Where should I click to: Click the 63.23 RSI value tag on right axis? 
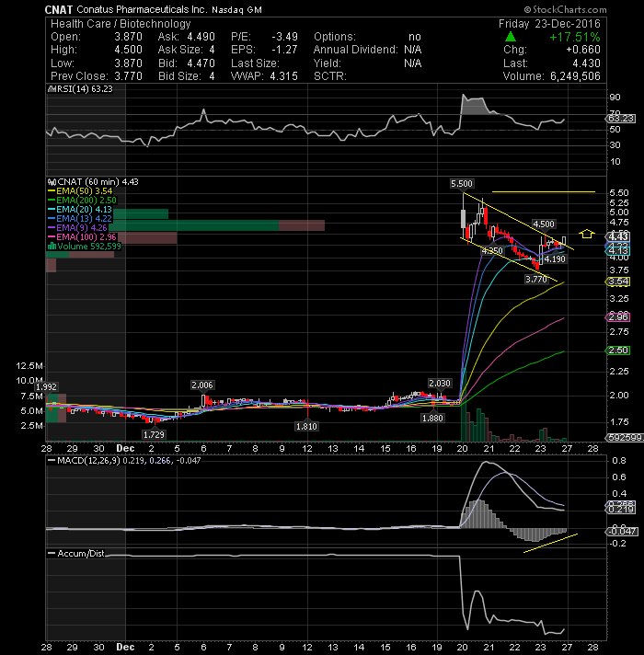[x=621, y=119]
